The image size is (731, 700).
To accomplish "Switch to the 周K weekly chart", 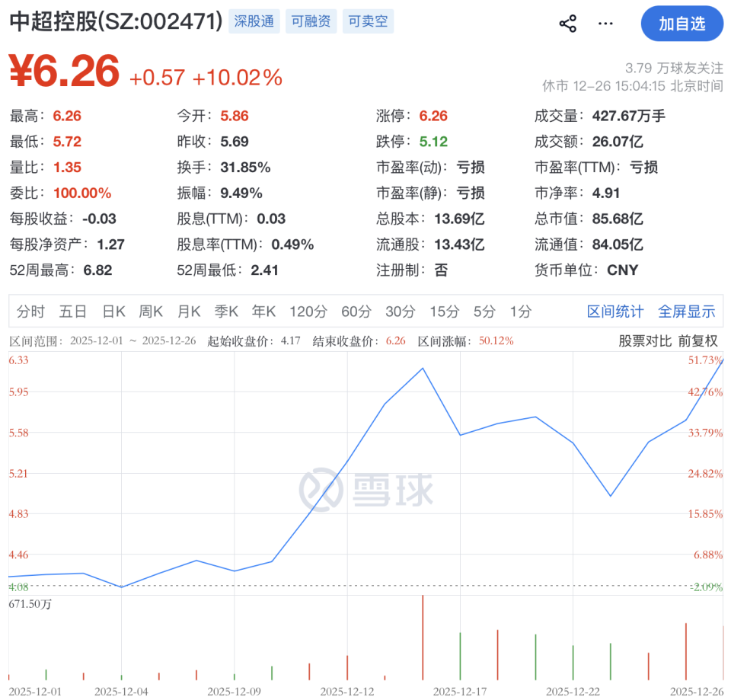I will pos(150,312).
